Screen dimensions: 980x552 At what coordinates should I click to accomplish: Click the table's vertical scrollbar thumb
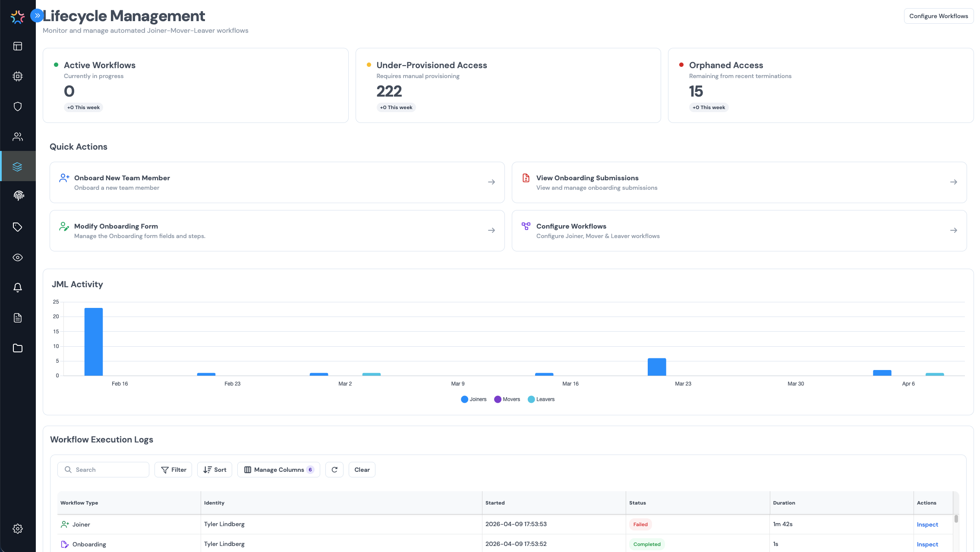pyautogui.click(x=956, y=519)
